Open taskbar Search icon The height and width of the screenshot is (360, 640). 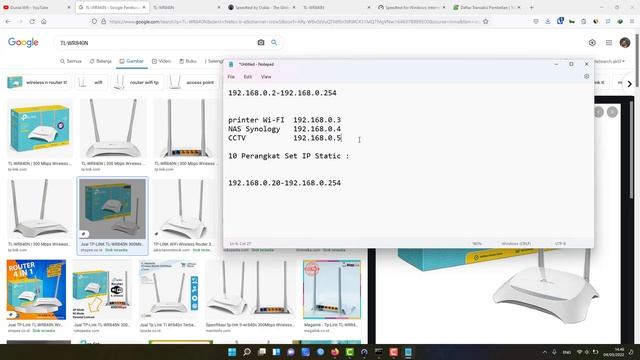click(x=247, y=352)
